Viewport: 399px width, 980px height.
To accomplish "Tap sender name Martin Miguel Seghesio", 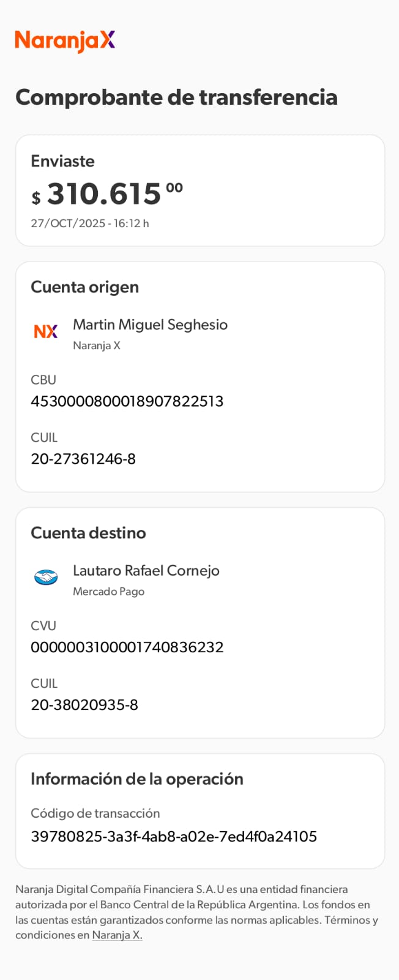I will (150, 325).
